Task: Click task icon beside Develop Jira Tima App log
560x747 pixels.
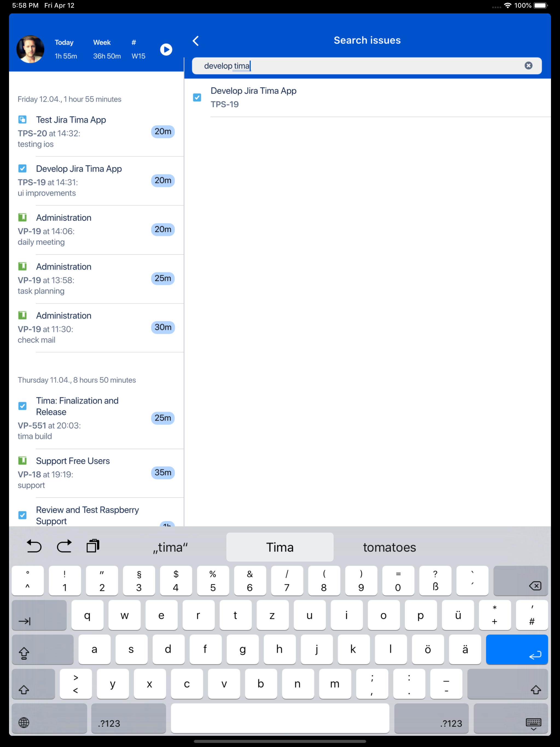Action: point(22,168)
